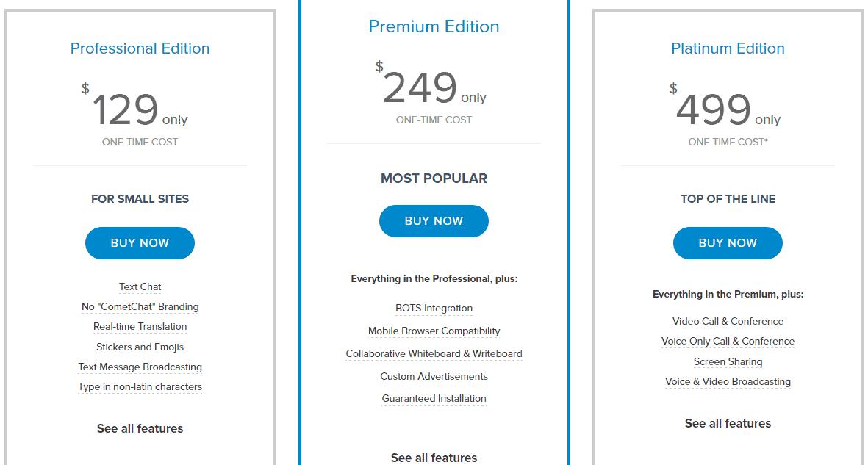
Task: Click Buy Now for Premium Edition
Action: coord(434,221)
